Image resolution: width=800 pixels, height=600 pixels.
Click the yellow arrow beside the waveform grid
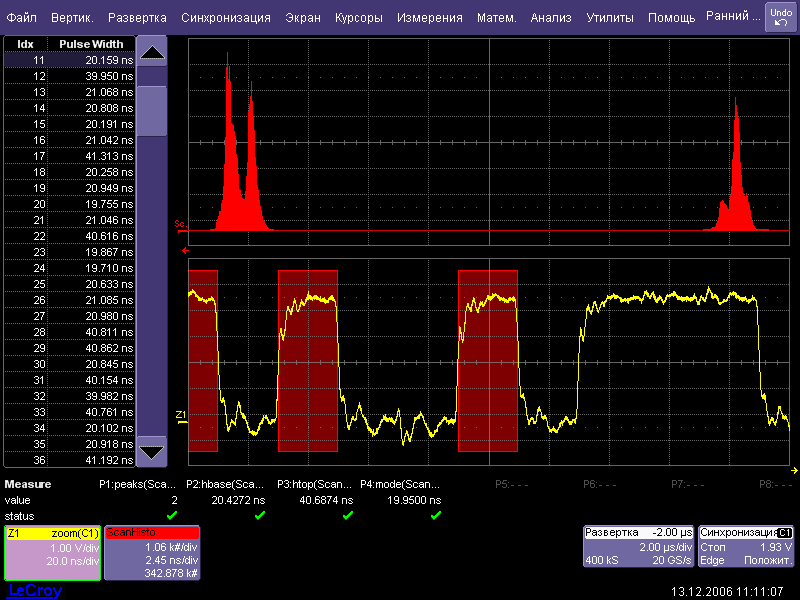[x=794, y=470]
